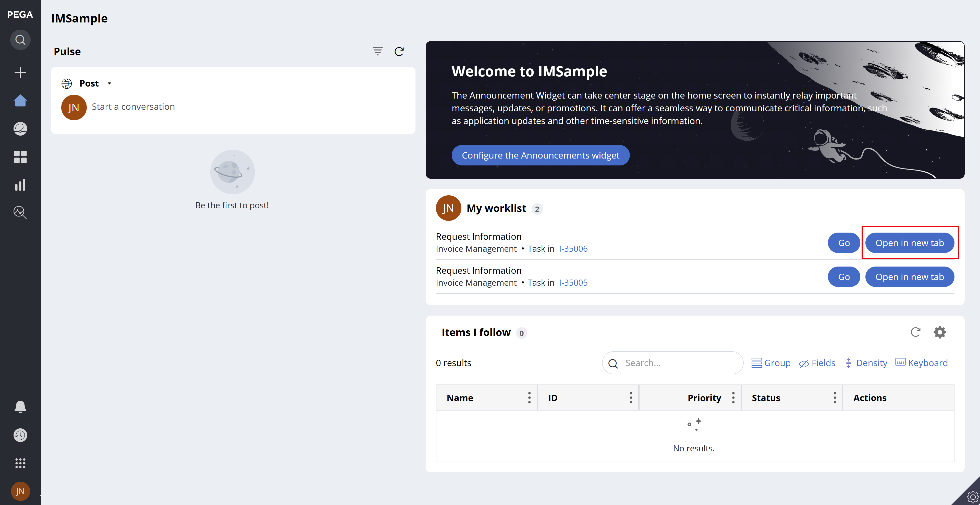Image resolution: width=980 pixels, height=505 pixels.
Task: Open the dashboard gauge icon
Action: 20,129
